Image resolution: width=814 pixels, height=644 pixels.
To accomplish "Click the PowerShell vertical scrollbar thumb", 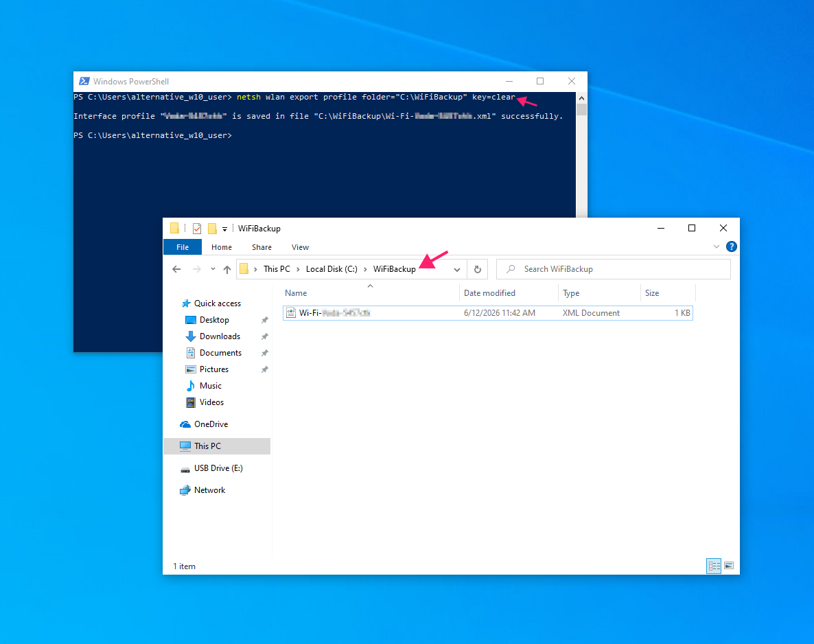I will (581, 110).
